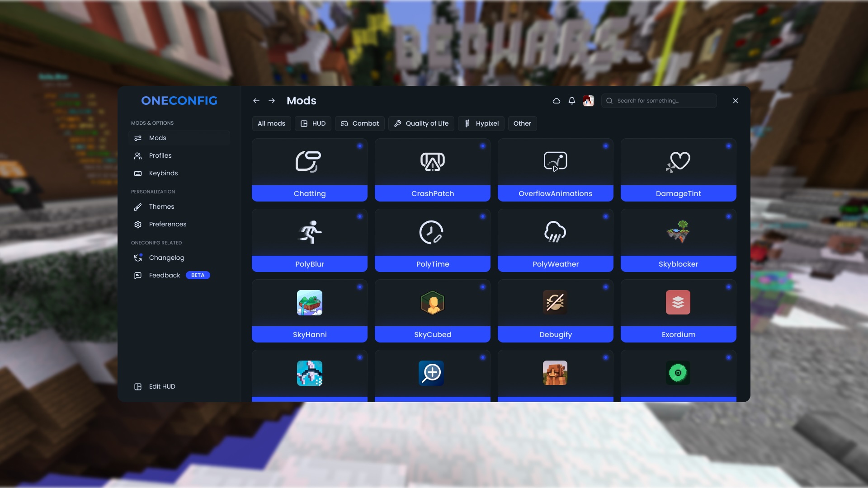The image size is (868, 488).
Task: Open the PolyTime clock icon
Action: [431, 232]
